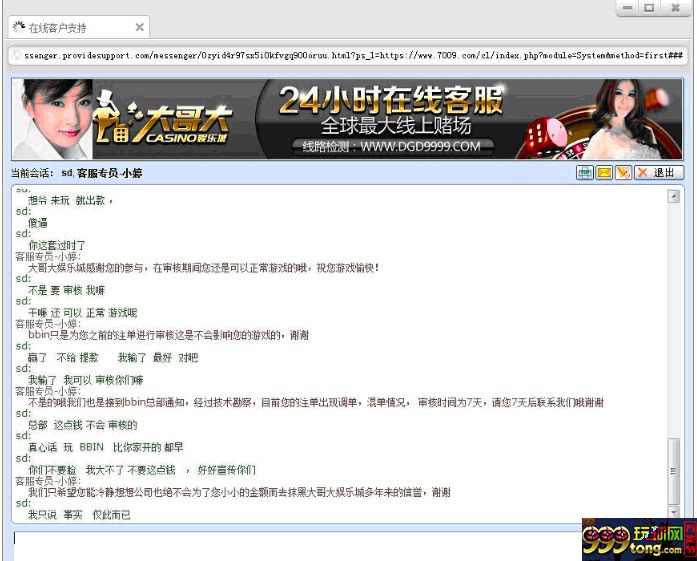This screenshot has height=561, width=697.
Task: Select the agent reply mentioning 审核时间为7天
Action: point(316,402)
